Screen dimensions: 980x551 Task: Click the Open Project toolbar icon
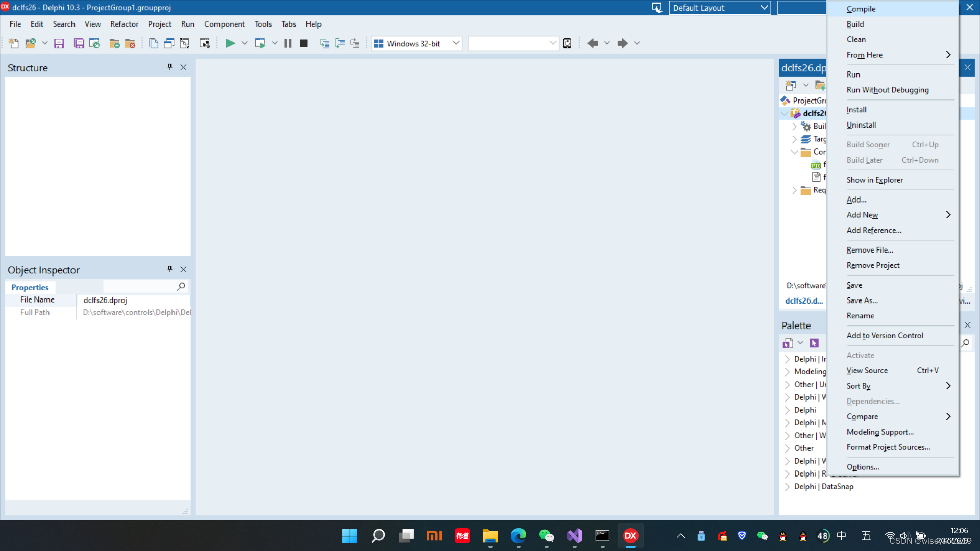[94, 43]
